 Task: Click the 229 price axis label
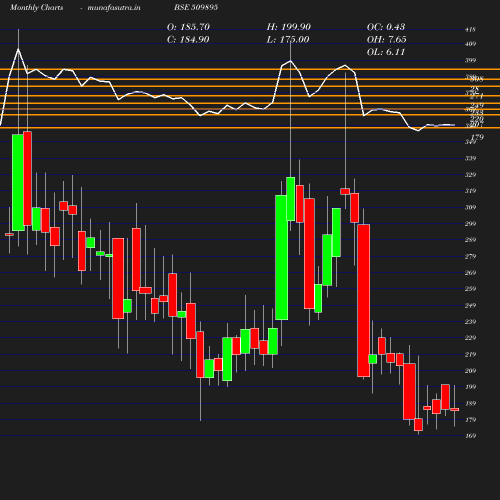pos(470,338)
